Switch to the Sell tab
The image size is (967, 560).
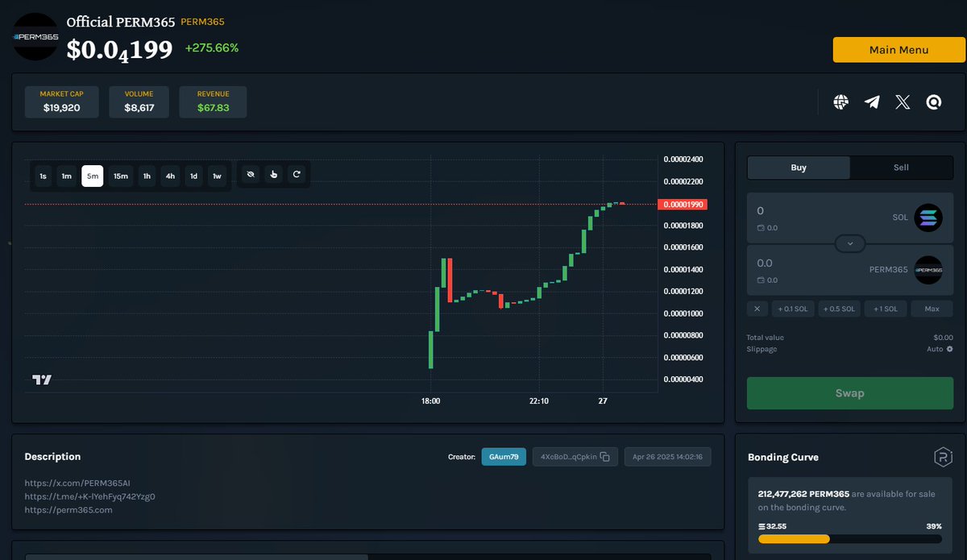click(901, 168)
